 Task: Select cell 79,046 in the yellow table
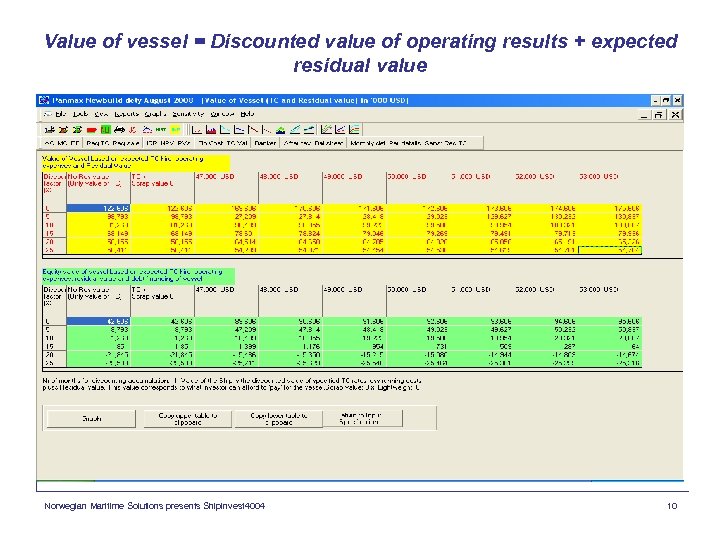(x=353, y=233)
